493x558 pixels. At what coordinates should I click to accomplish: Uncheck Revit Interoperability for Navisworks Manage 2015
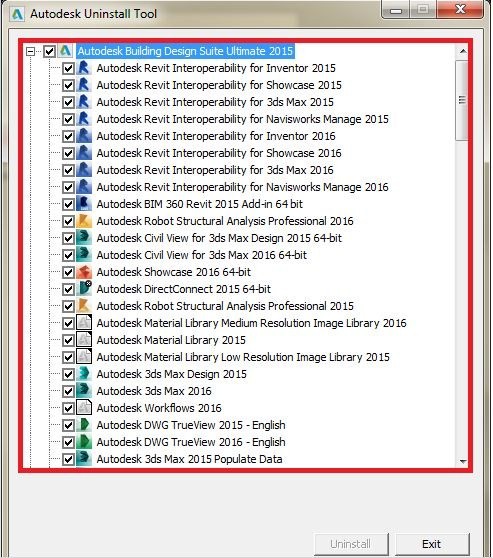(68, 119)
